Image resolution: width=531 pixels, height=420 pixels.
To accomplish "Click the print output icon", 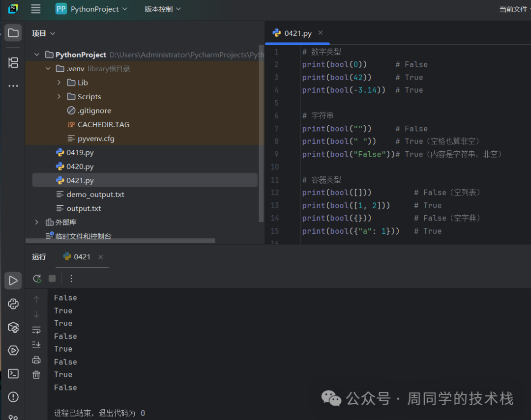I will 36,360.
